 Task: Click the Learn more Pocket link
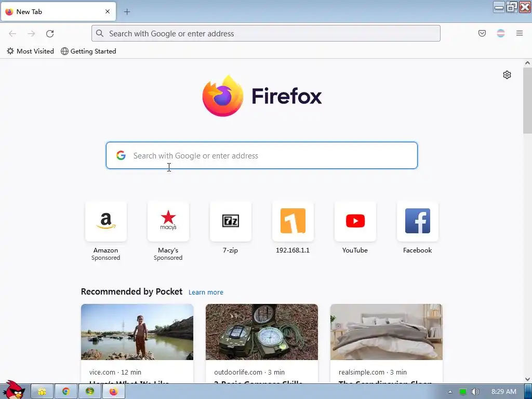(x=206, y=292)
